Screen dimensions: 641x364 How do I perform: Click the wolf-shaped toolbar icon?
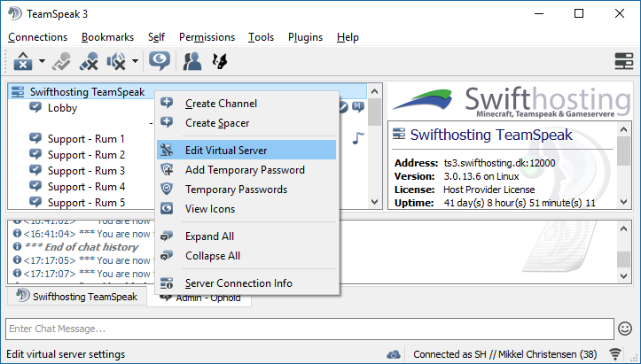point(220,62)
